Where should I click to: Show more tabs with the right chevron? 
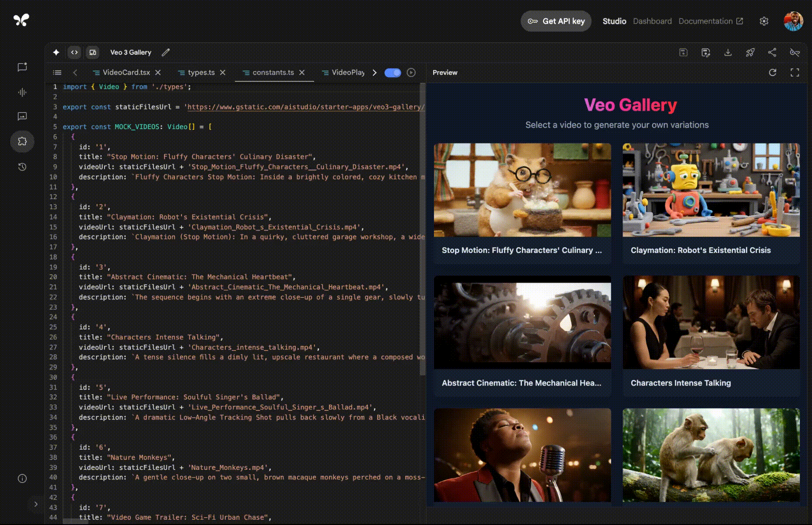[374, 73]
